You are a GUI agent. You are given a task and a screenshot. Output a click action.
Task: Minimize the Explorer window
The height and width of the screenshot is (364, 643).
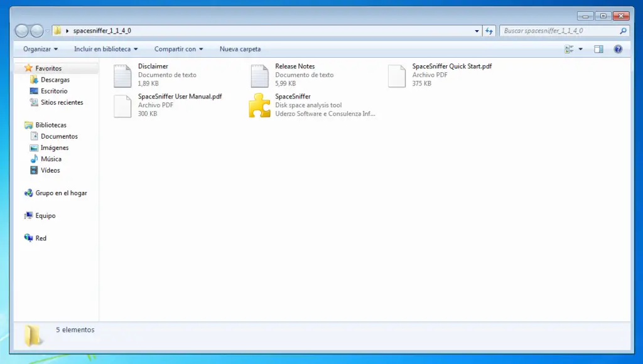(585, 16)
